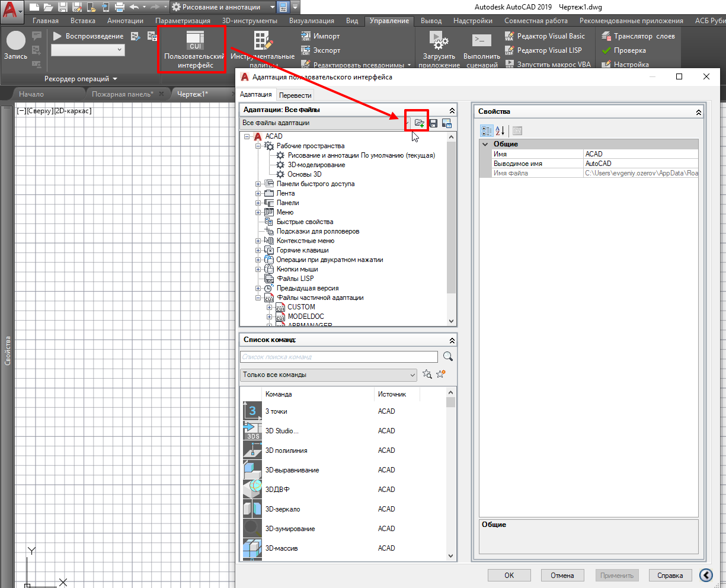This screenshot has height=588, width=726.
Task: Collapse the Рабочие пространства tree node
Action: click(x=258, y=146)
